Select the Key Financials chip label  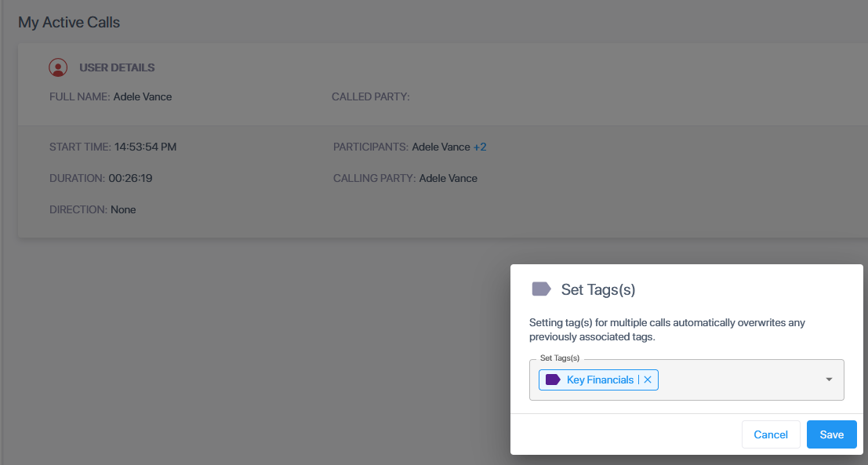point(600,380)
